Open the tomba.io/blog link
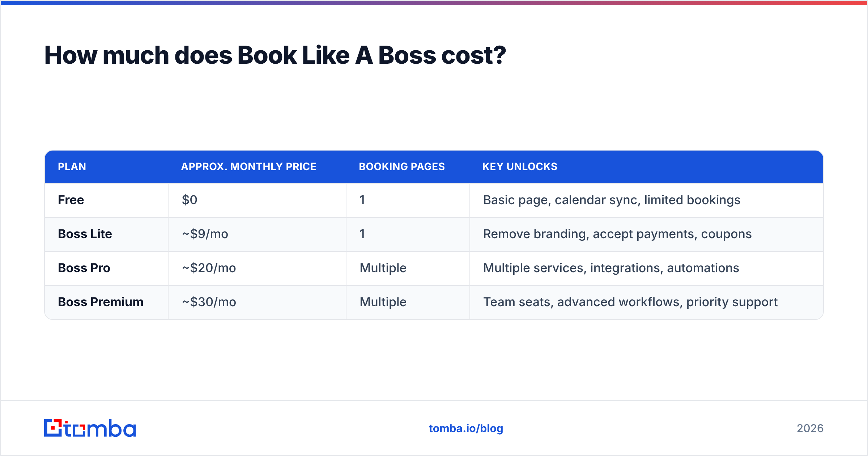 466,428
